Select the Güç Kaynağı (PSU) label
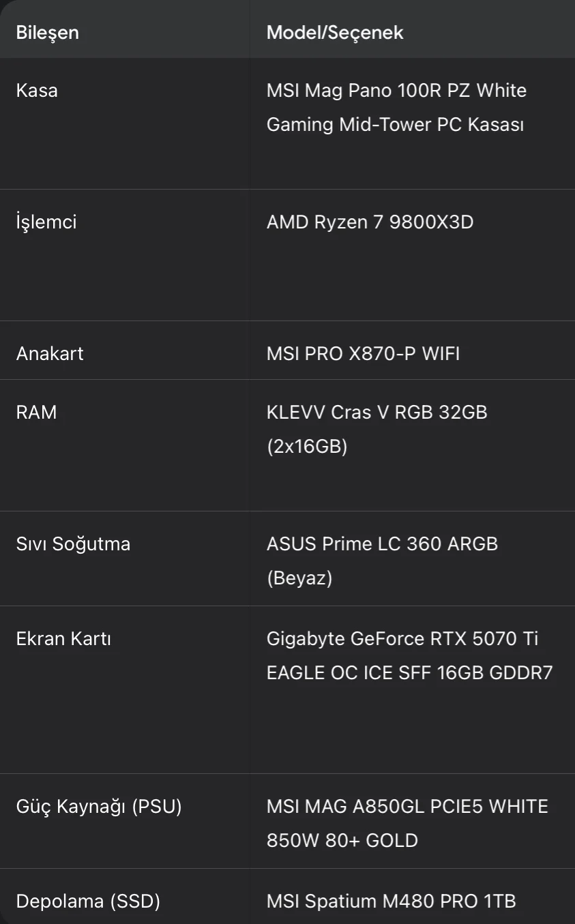The height and width of the screenshot is (924, 575). 99,807
